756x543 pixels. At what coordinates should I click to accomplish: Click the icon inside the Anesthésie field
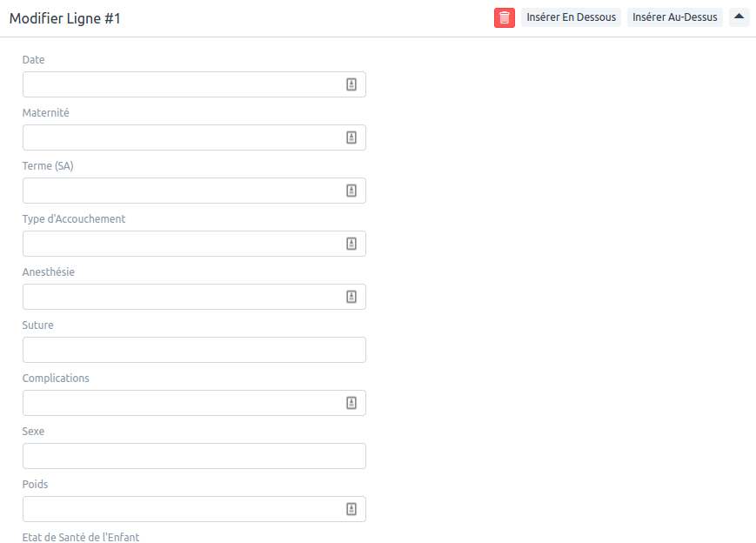(x=351, y=297)
